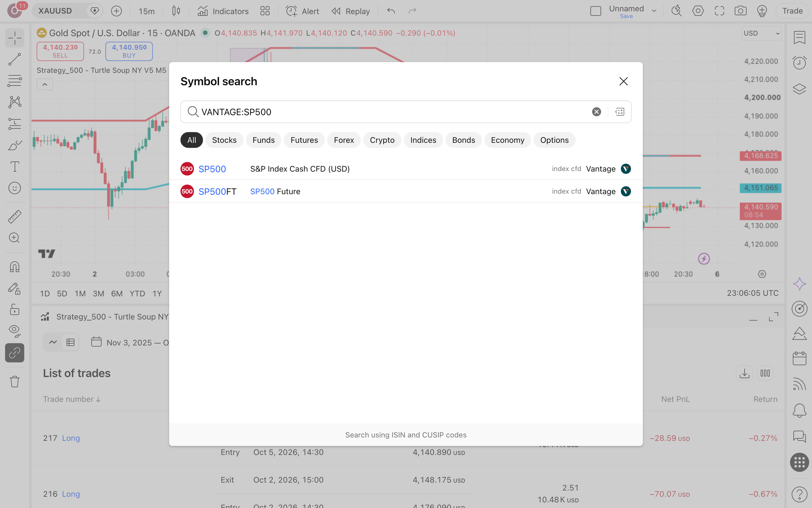Image resolution: width=812 pixels, height=508 pixels.
Task: Filter results by Stocks
Action: 224,140
